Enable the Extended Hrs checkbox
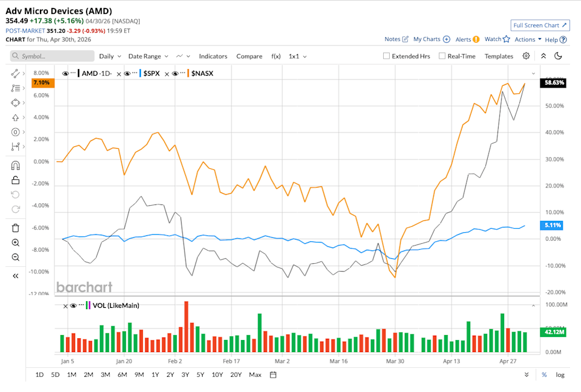Image resolution: width=581 pixels, height=392 pixels. (386, 56)
